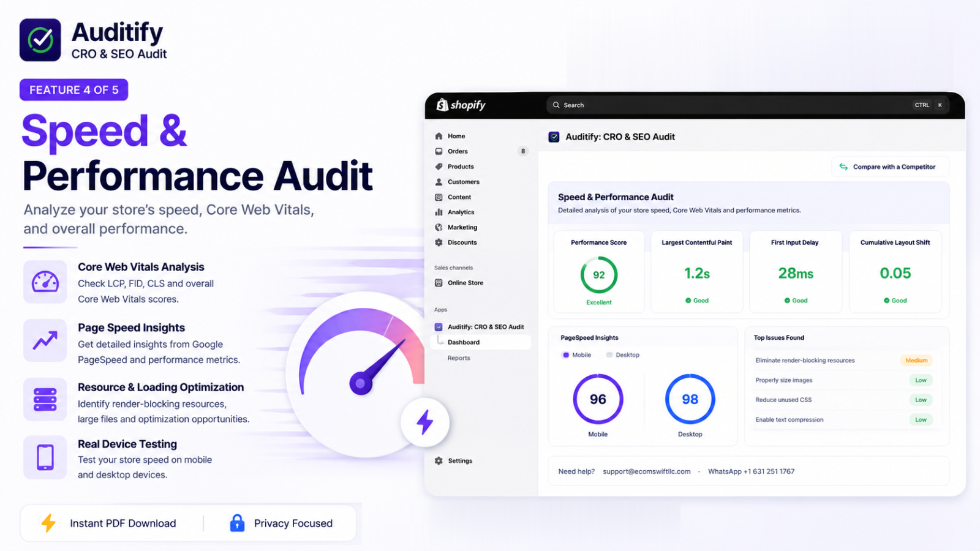Click the Orders count badge 8
The width and height of the screenshot is (980, 551).
pos(522,151)
